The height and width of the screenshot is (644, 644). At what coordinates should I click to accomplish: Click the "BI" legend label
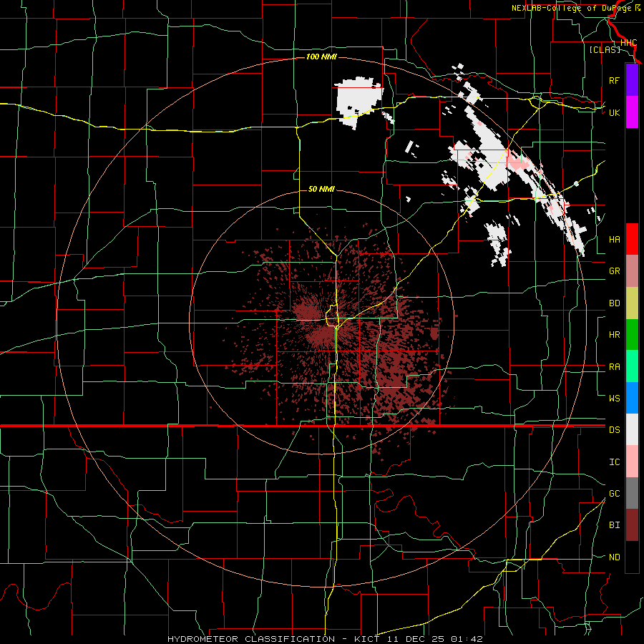click(x=614, y=525)
